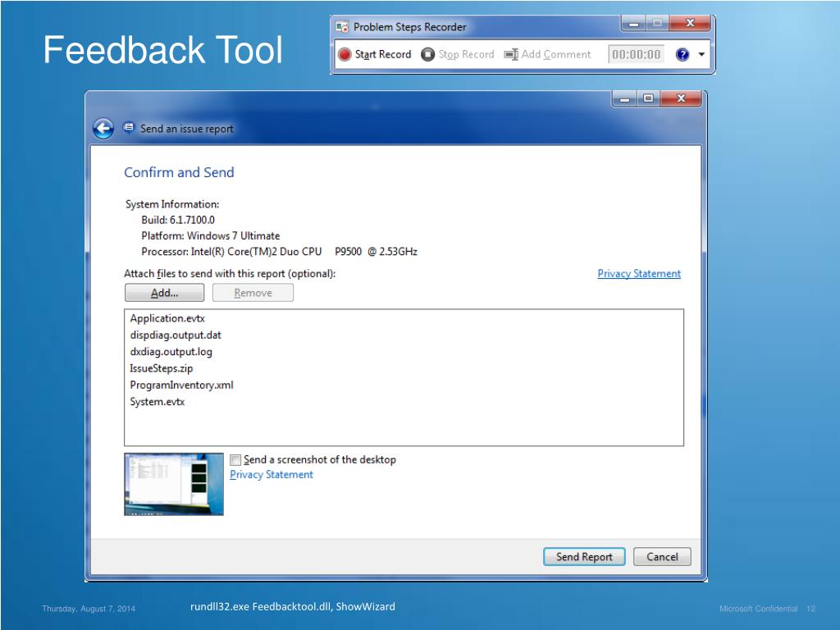Select dispdiag.output.dat in the attachments
Image resolution: width=840 pixels, height=630 pixels.
[x=176, y=335]
